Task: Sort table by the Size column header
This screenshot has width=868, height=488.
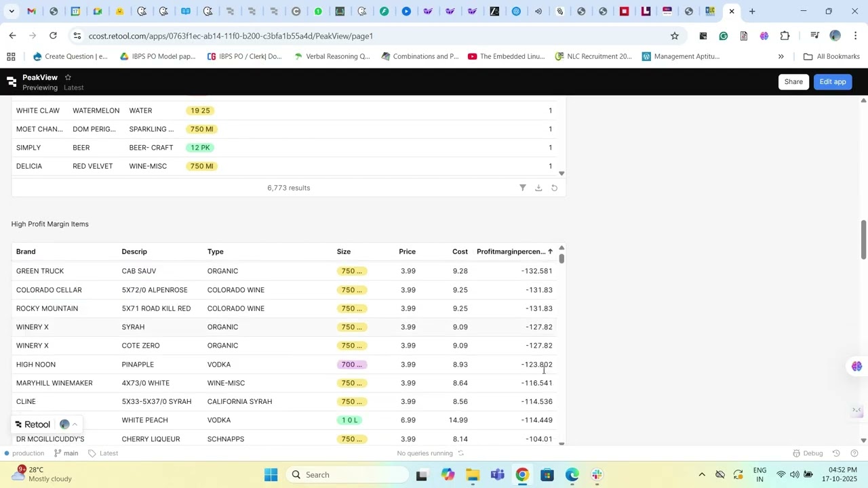Action: (344, 251)
